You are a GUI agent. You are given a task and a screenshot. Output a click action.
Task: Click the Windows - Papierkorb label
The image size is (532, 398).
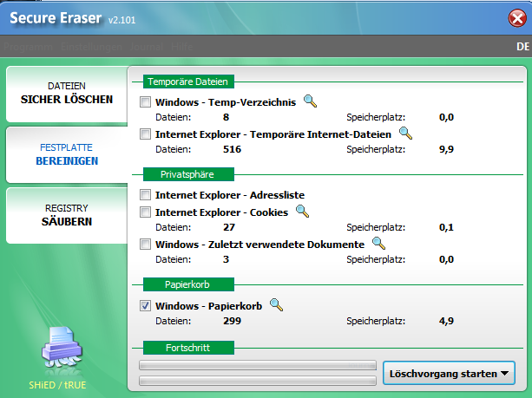click(x=208, y=306)
